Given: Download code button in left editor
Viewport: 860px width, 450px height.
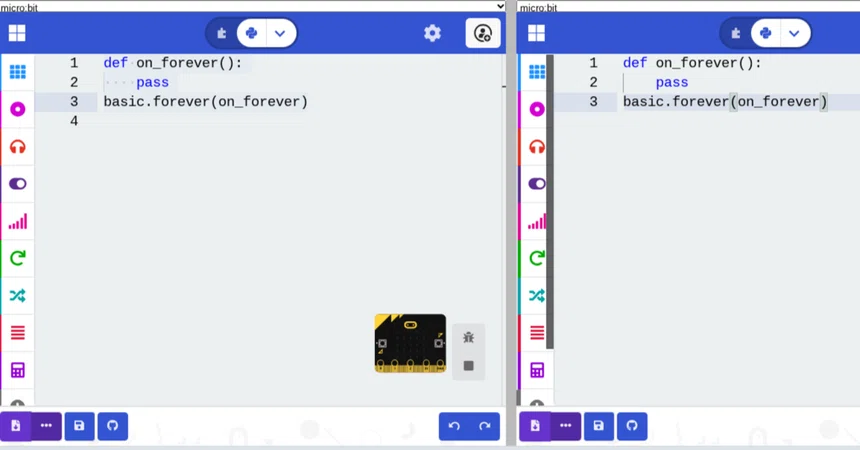Looking at the screenshot, I should pyautogui.click(x=15, y=426).
